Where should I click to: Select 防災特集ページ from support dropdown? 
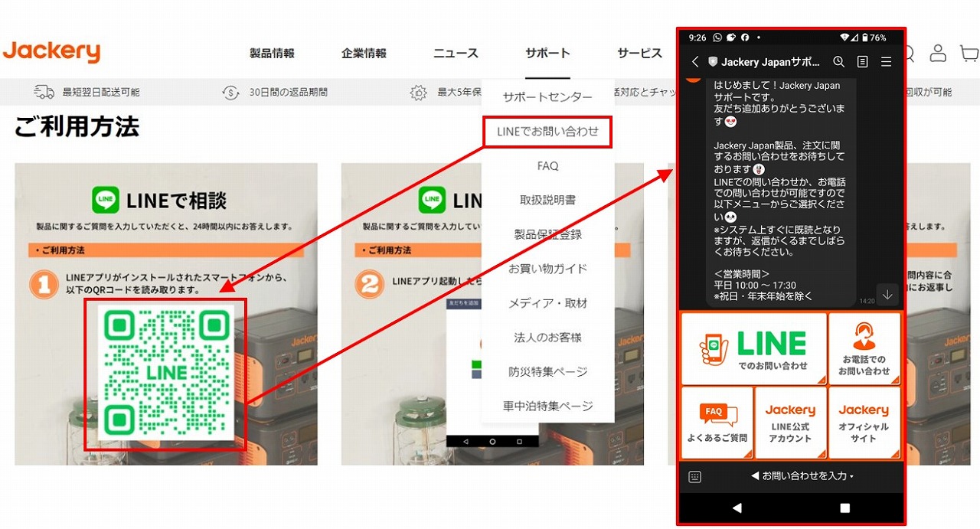tap(547, 372)
